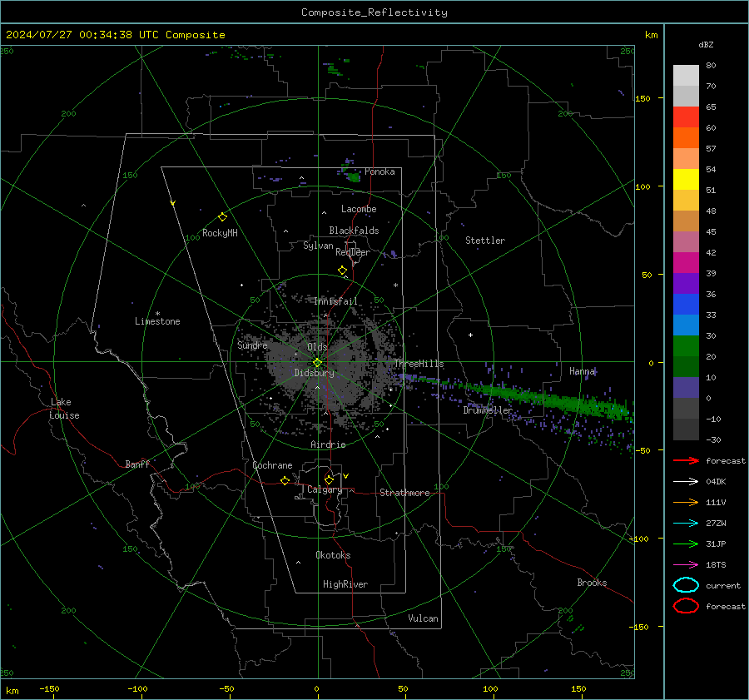Viewport: 749px width, 700px height.
Task: Click the magenta 18TS arrow icon
Action: click(x=686, y=565)
